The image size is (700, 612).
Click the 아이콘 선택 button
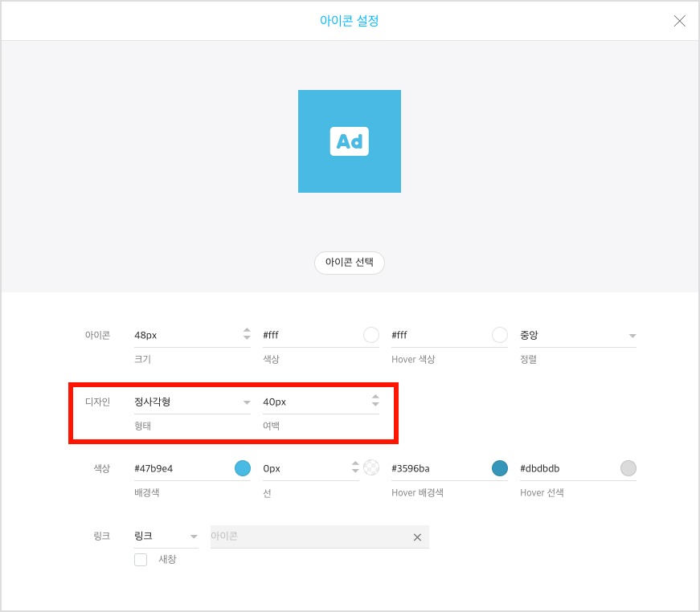pos(350,263)
